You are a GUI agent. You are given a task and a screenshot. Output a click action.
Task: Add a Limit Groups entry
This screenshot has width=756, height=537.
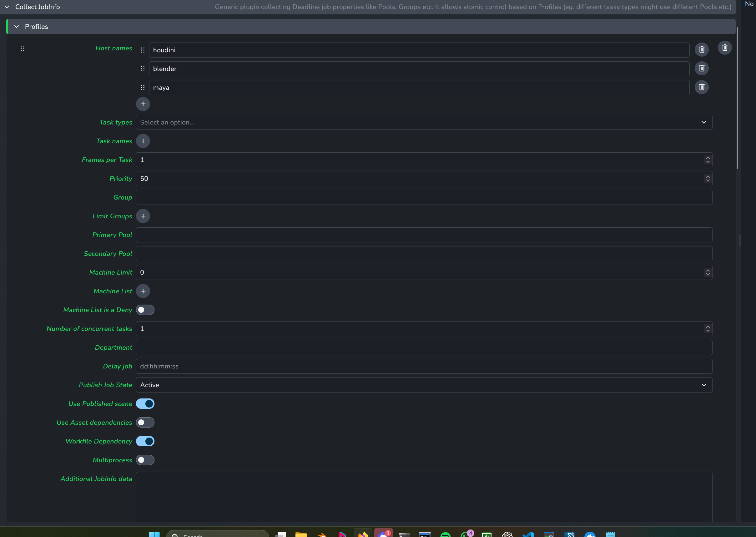click(143, 216)
